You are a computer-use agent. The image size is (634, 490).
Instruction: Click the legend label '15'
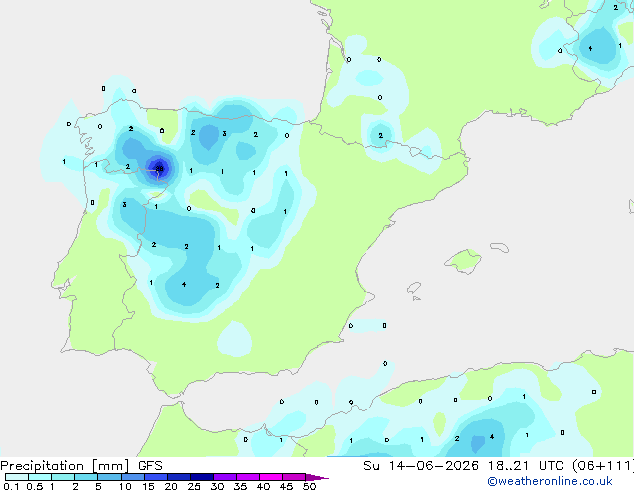tap(148, 486)
